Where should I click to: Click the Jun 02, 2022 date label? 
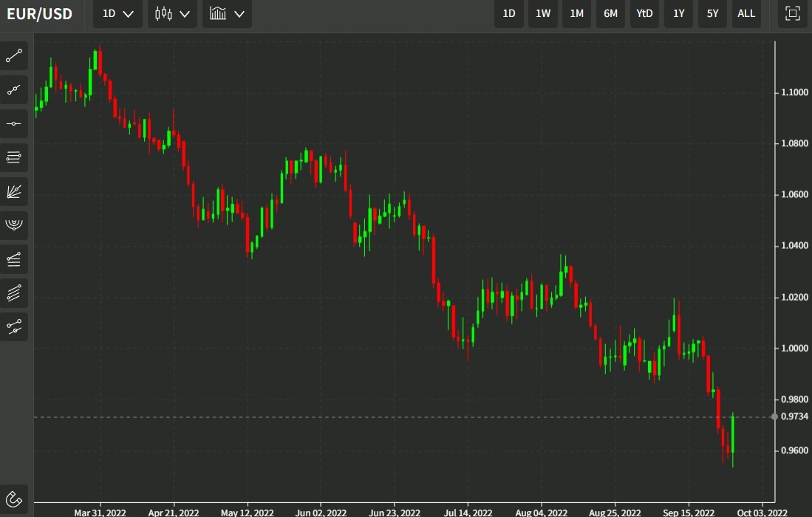click(321, 513)
